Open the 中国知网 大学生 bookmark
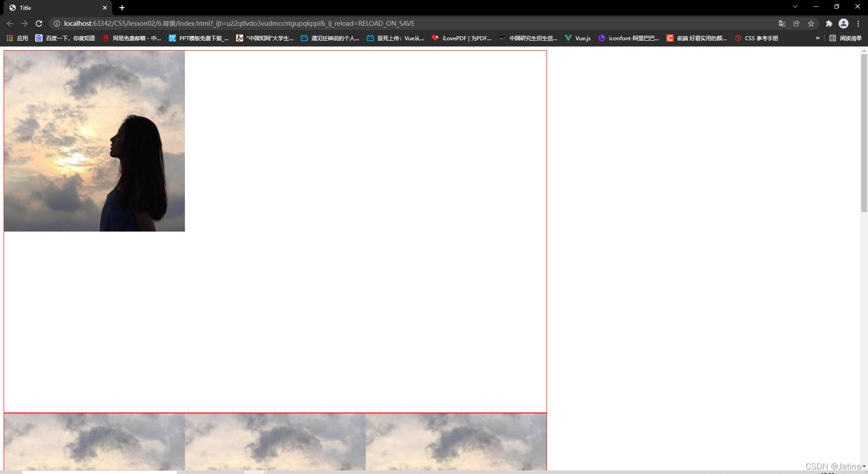This screenshot has width=868, height=474. [x=265, y=38]
